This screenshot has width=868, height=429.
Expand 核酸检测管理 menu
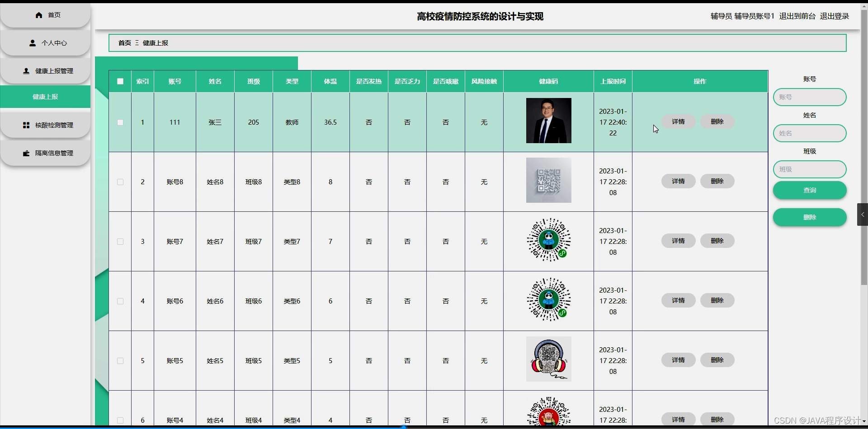[x=45, y=125]
